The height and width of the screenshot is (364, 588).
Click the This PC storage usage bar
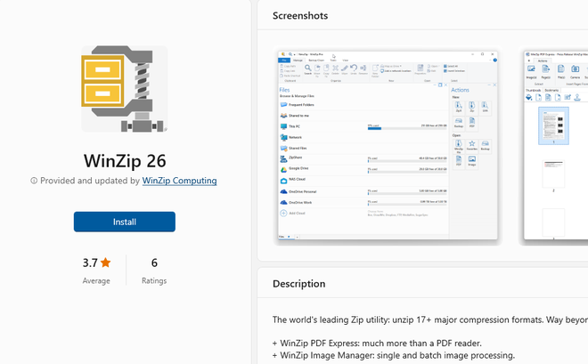(407, 128)
